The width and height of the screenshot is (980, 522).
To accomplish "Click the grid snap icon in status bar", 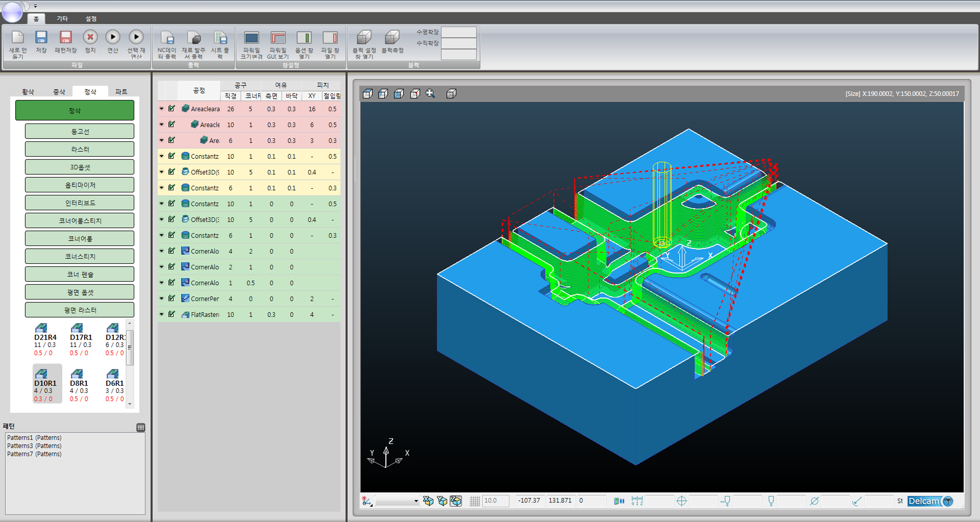I will 474,501.
